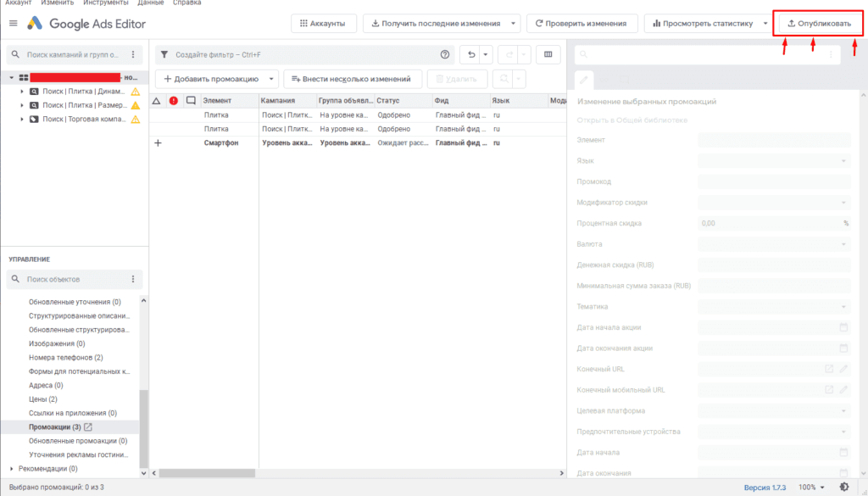Select Цены (2) in management list
This screenshot has width=868, height=496.
click(43, 399)
